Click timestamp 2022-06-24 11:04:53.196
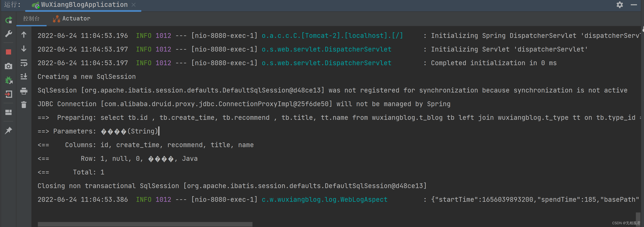 tap(82, 36)
